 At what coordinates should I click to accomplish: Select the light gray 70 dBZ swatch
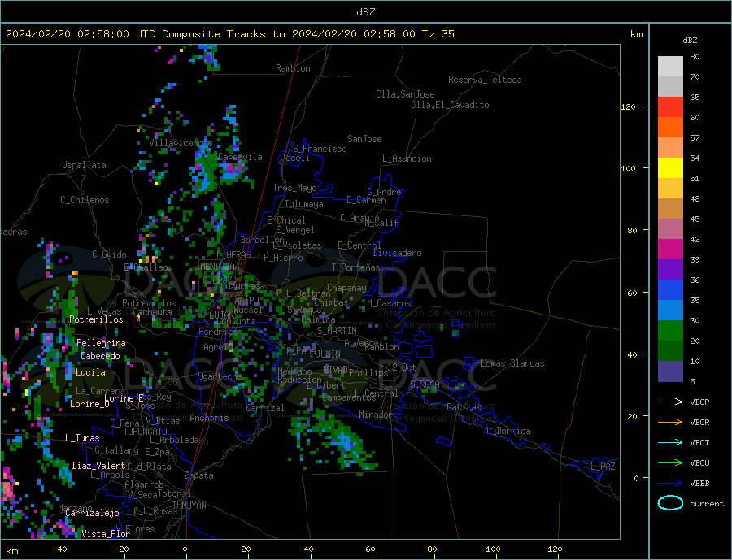670,67
